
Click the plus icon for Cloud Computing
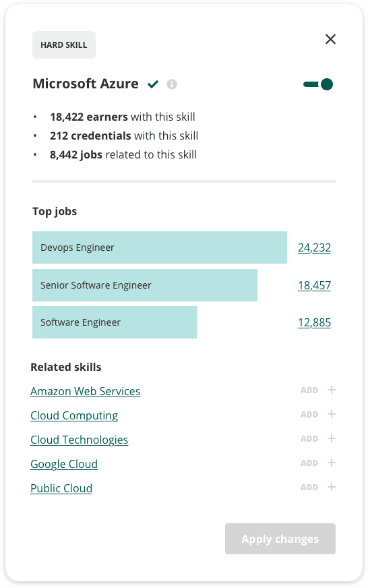point(332,415)
